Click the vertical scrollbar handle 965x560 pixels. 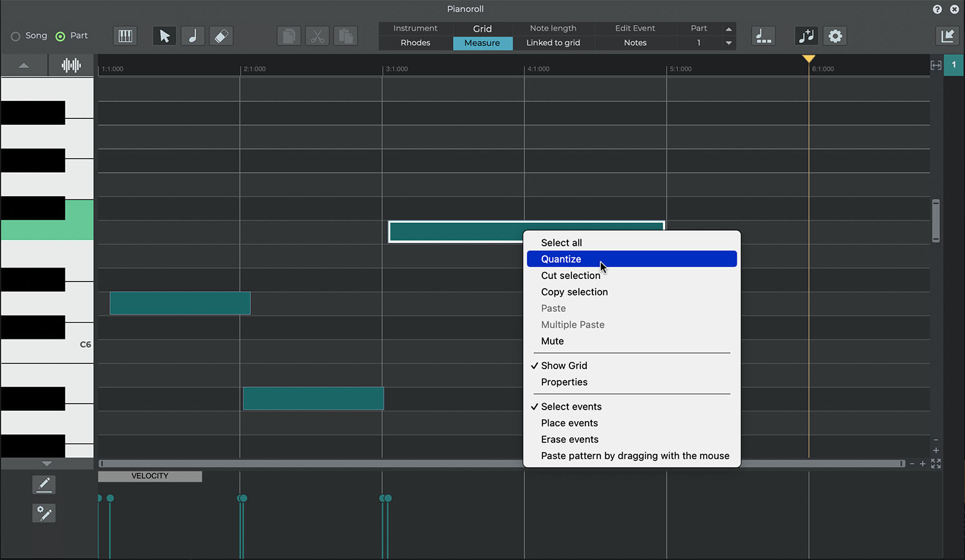point(935,221)
